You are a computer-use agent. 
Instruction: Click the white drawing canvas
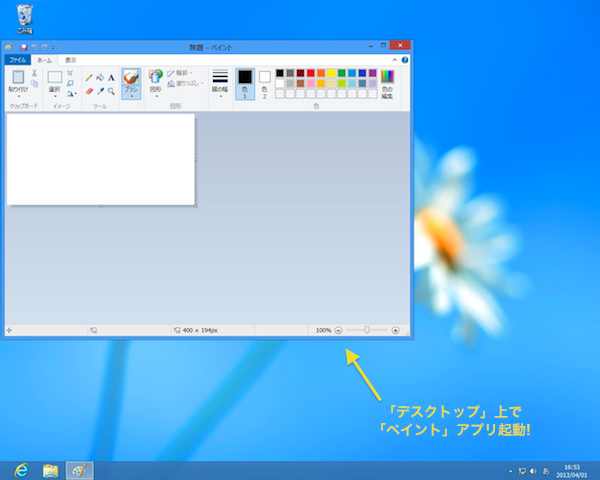pos(101,159)
